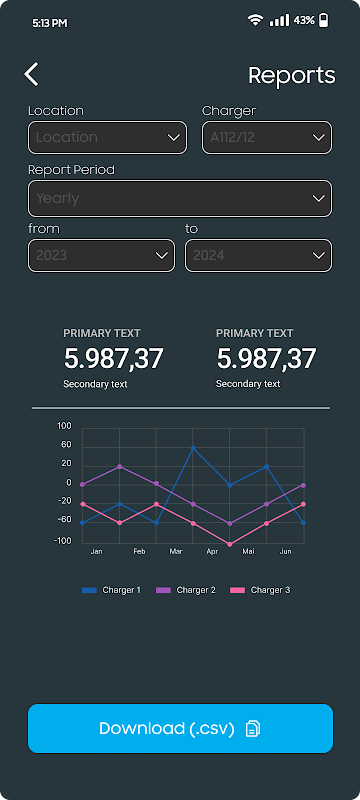360x800 pixels.
Task: Tap the cellular signal bars icon
Action: click(x=279, y=20)
